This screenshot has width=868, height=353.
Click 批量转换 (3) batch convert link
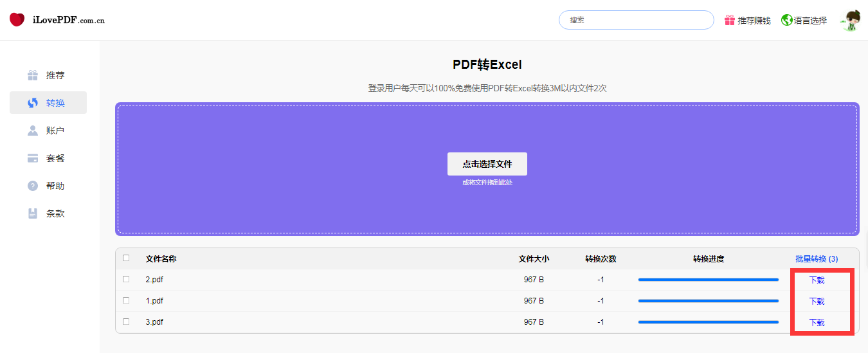[x=816, y=259]
